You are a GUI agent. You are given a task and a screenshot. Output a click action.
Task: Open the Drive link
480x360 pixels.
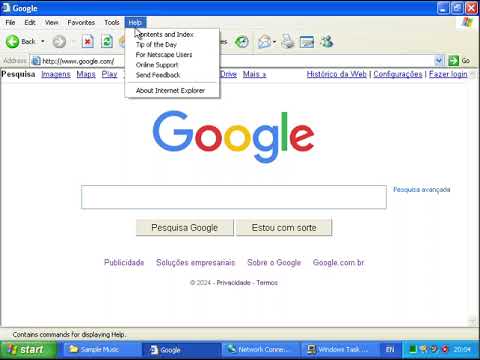(x=228, y=74)
